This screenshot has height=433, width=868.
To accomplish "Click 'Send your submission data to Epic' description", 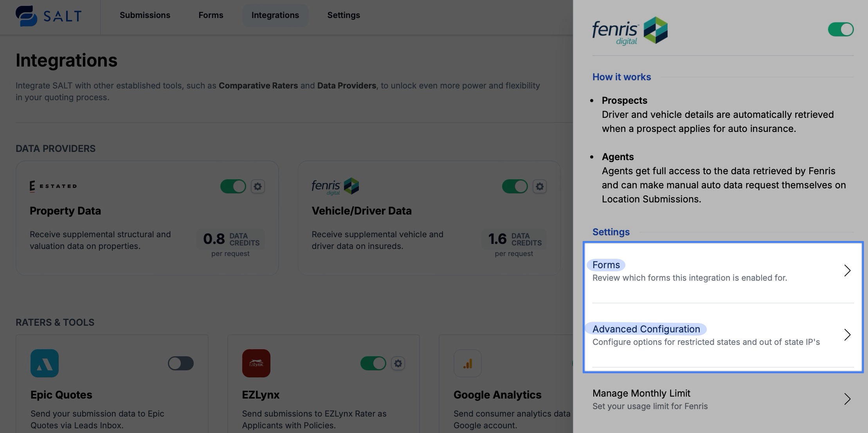I will 97,420.
